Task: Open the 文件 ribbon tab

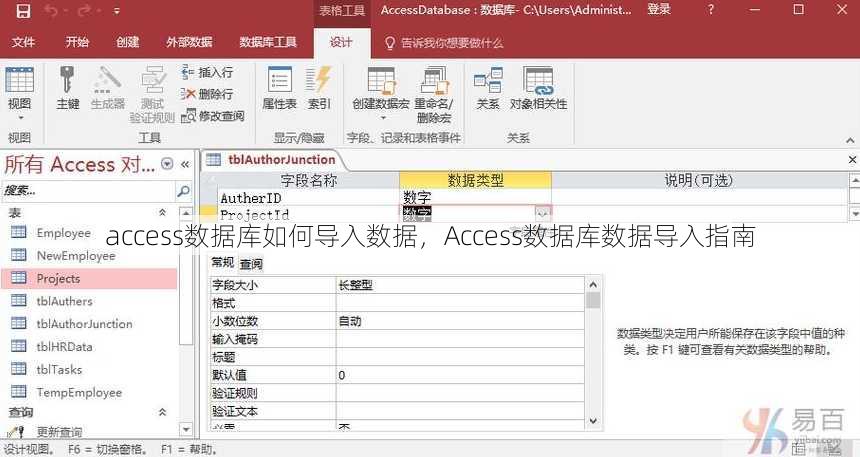Action: tap(23, 42)
